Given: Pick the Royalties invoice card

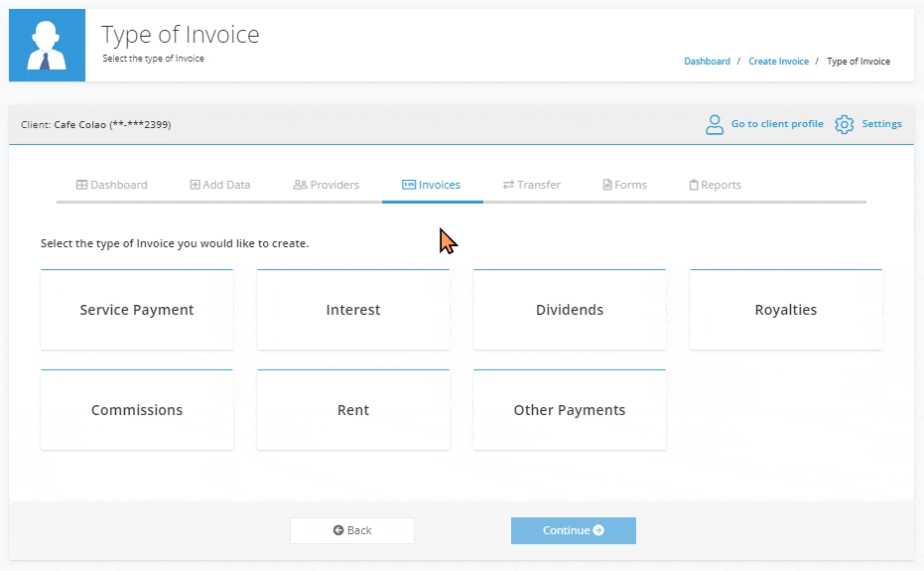Looking at the screenshot, I should pos(785,310).
